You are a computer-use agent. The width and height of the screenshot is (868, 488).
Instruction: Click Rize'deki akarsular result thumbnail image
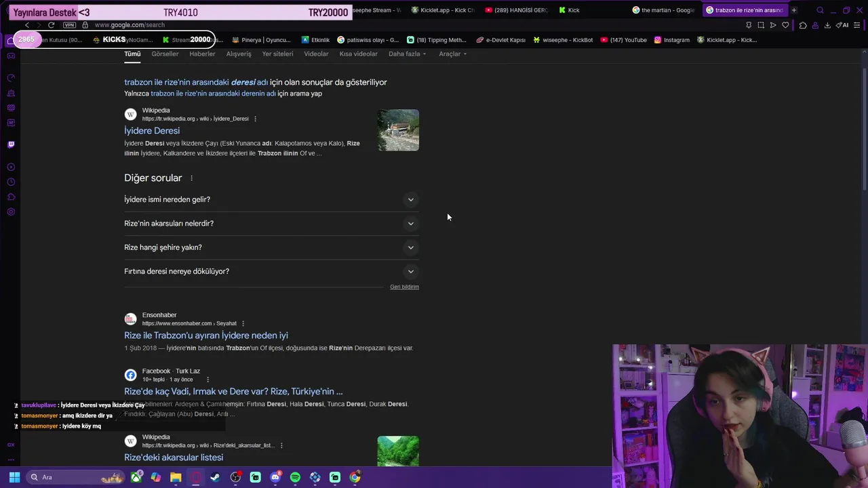tap(398, 451)
